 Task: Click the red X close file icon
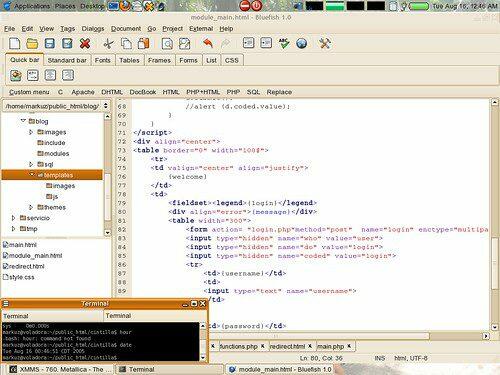[x=85, y=44]
